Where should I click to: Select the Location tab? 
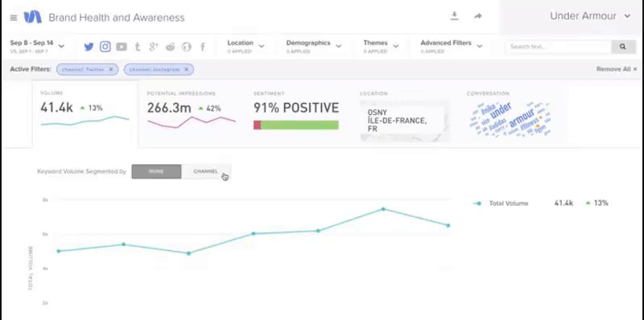tap(405, 113)
